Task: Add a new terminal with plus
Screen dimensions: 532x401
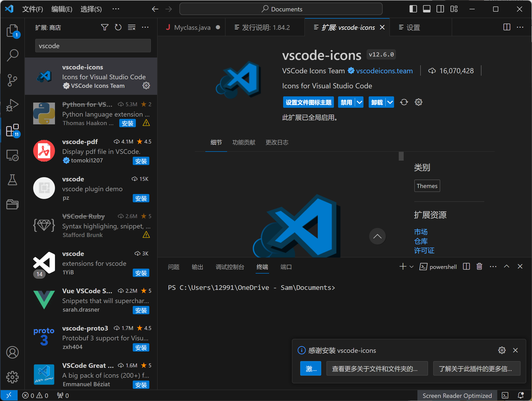Action: tap(403, 267)
